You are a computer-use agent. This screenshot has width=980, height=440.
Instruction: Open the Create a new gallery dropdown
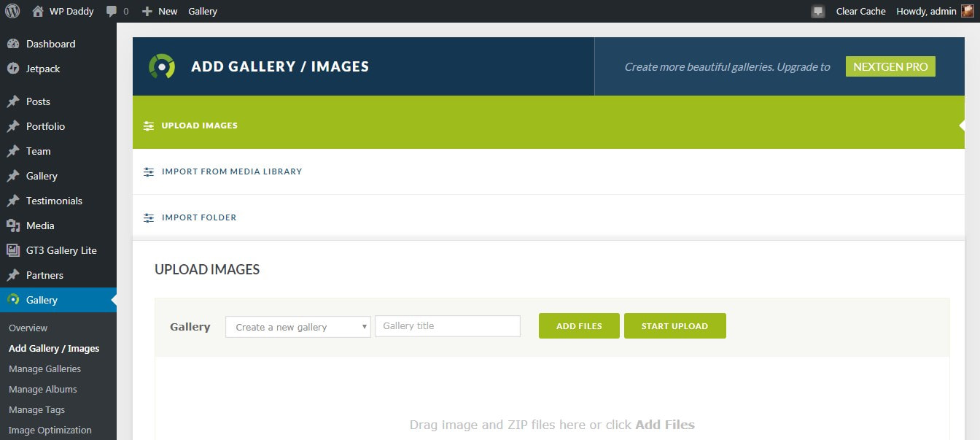298,326
